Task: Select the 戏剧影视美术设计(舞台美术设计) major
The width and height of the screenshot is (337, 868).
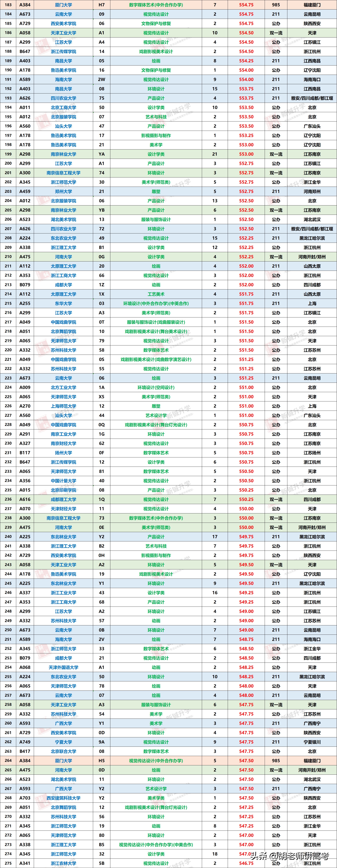Action: [x=156, y=331]
